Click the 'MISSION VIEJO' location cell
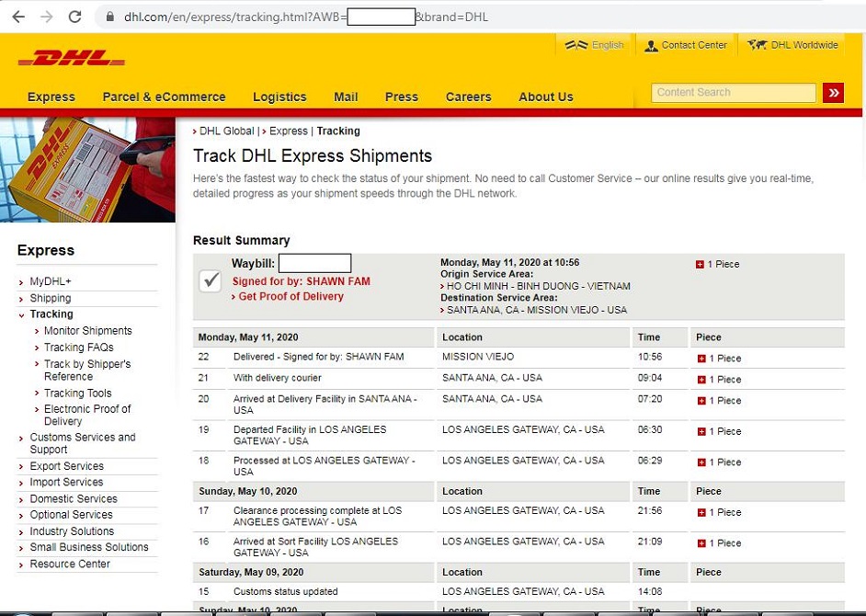866x616 pixels. coord(478,357)
